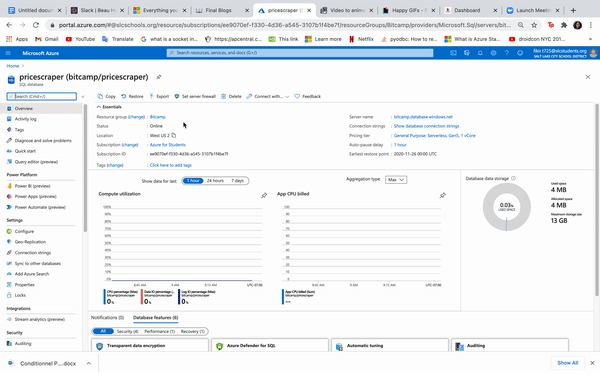Collapse the left navigation pane

click(83, 96)
